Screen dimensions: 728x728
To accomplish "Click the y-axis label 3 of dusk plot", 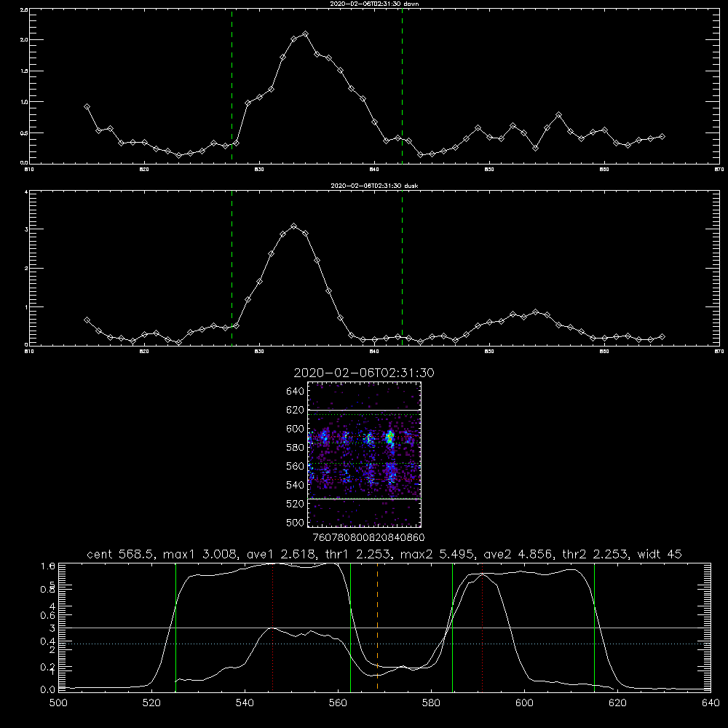I will [x=26, y=229].
